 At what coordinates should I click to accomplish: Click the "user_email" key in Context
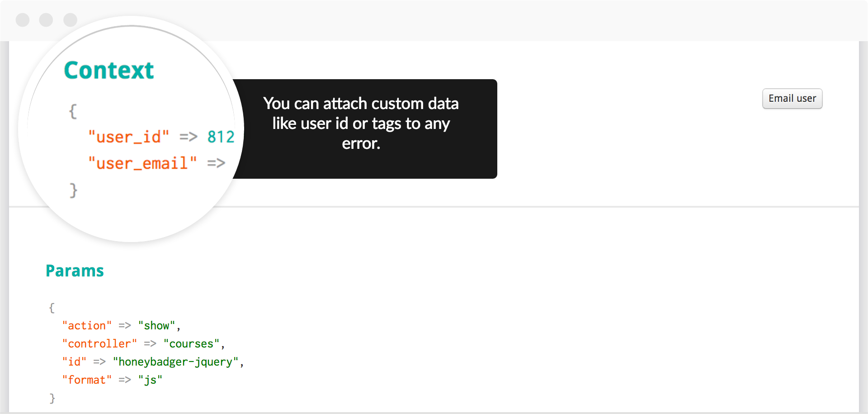pos(143,163)
